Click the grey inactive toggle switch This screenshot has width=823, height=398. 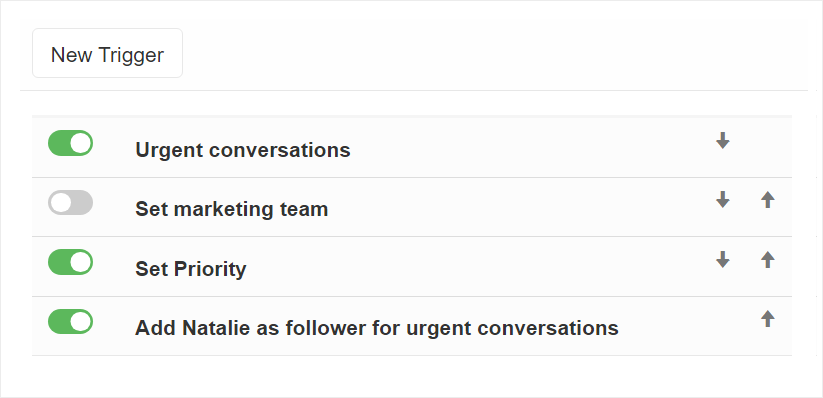click(x=70, y=203)
